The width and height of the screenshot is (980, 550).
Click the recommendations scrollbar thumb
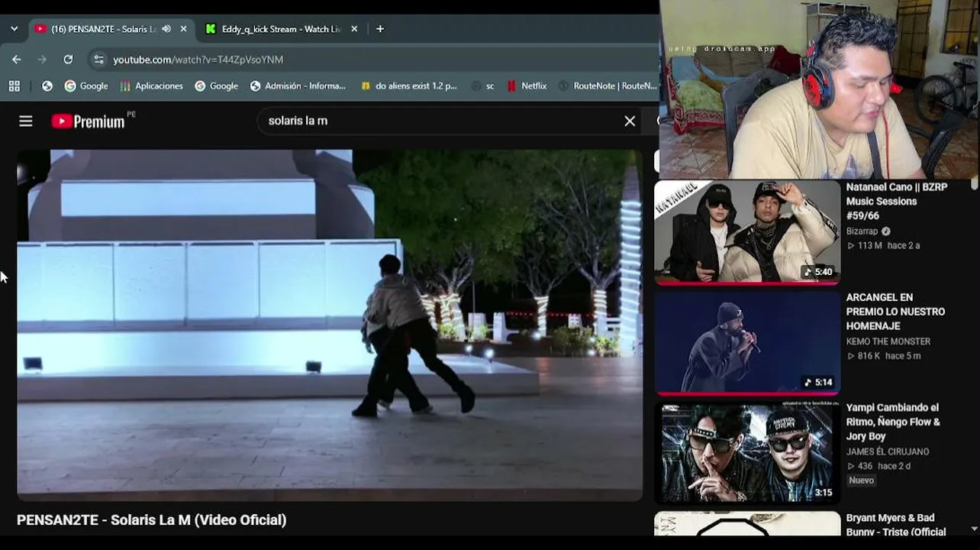coord(974,184)
